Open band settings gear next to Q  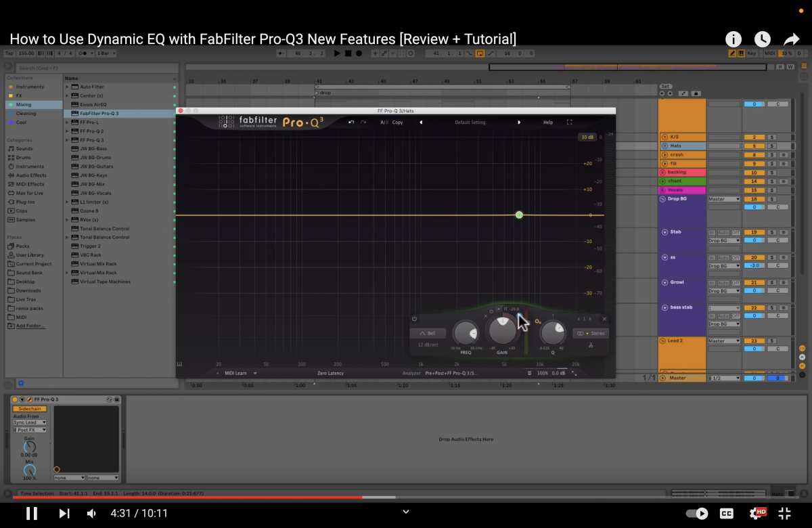click(x=538, y=322)
